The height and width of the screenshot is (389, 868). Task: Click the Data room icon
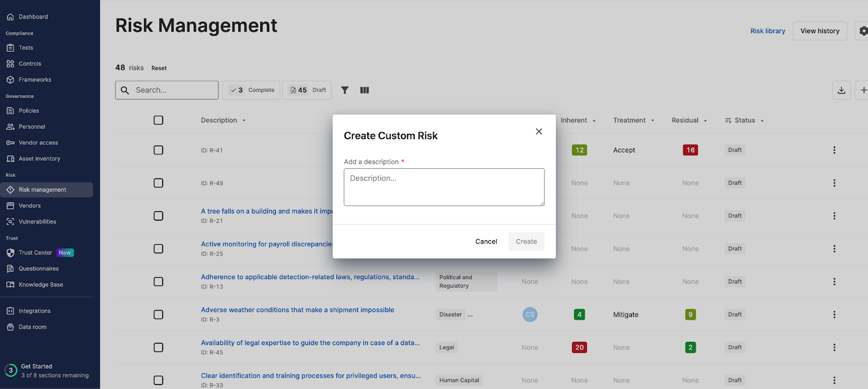(x=10, y=327)
